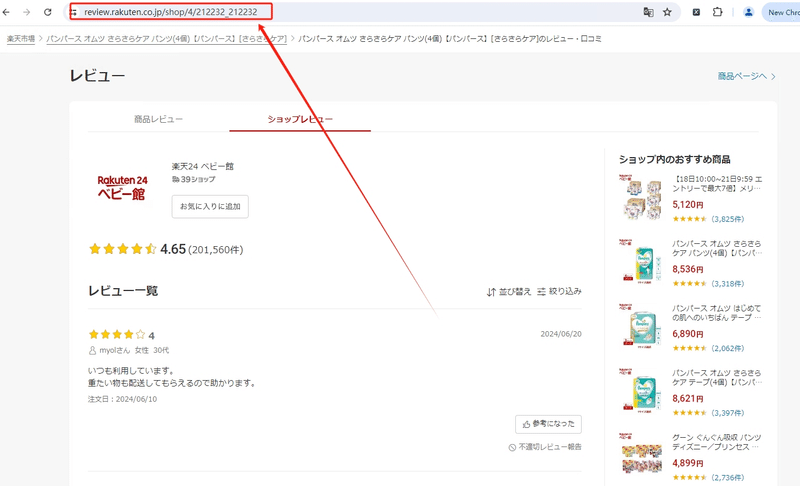Click the (3,397件) review count
The height and width of the screenshot is (486, 800).
[x=728, y=413]
